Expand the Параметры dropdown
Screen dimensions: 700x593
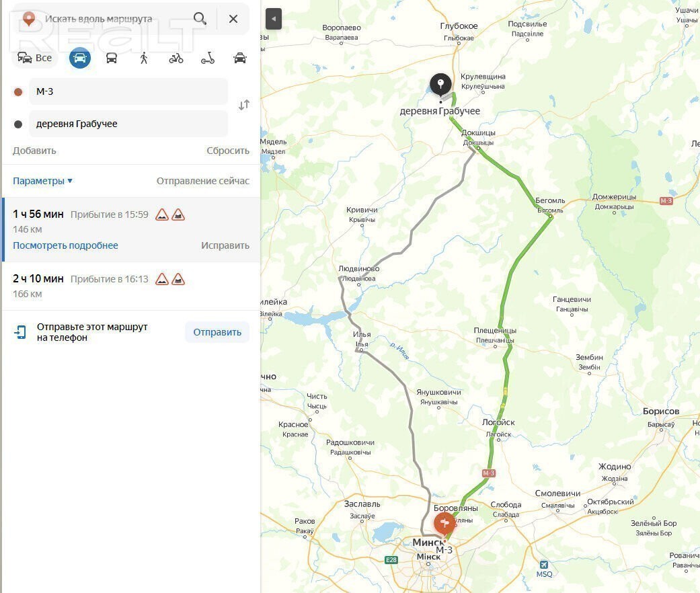42,181
